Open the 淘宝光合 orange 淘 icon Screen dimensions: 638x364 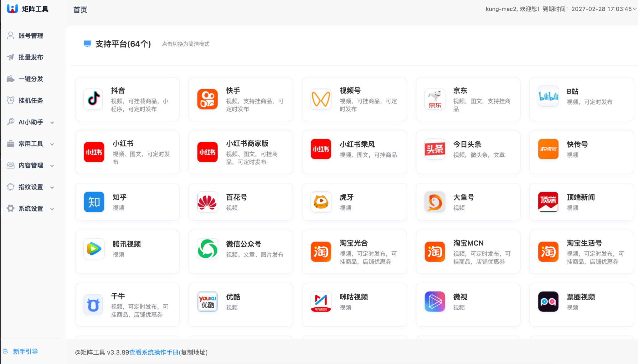tap(321, 252)
